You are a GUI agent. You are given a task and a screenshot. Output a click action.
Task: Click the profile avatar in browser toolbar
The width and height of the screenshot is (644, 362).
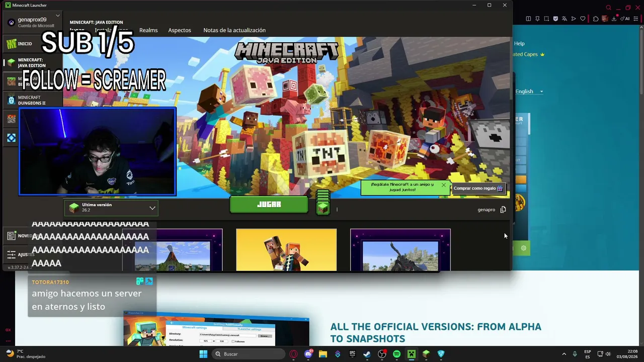605,19
